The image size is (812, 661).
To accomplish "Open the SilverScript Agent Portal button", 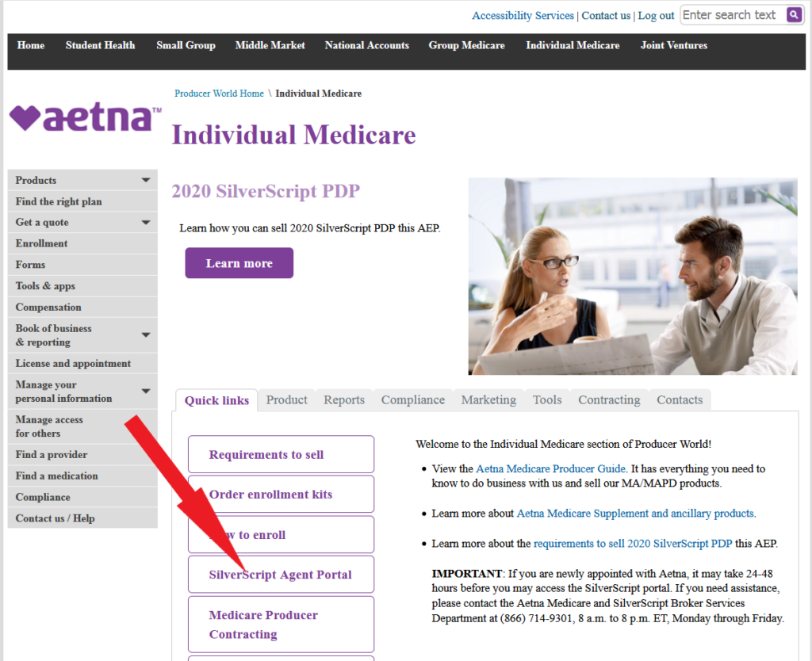I will [x=281, y=575].
